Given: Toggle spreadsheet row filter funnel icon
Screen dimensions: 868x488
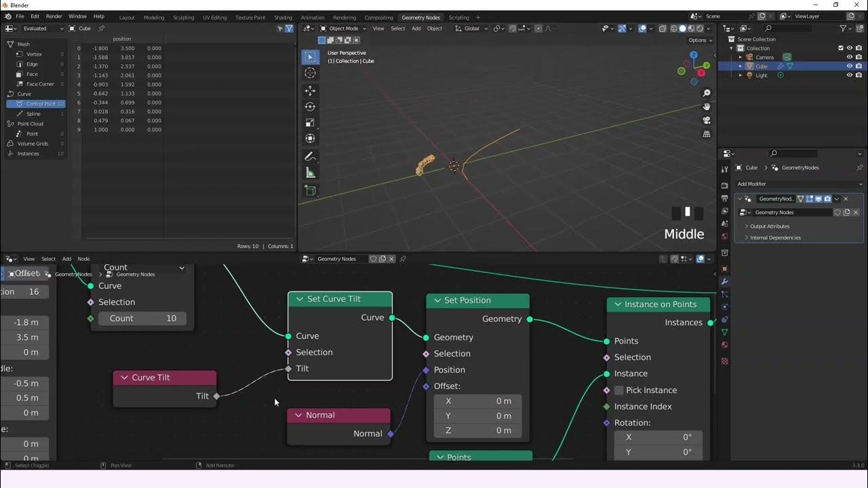Looking at the screenshot, I should click(289, 28).
